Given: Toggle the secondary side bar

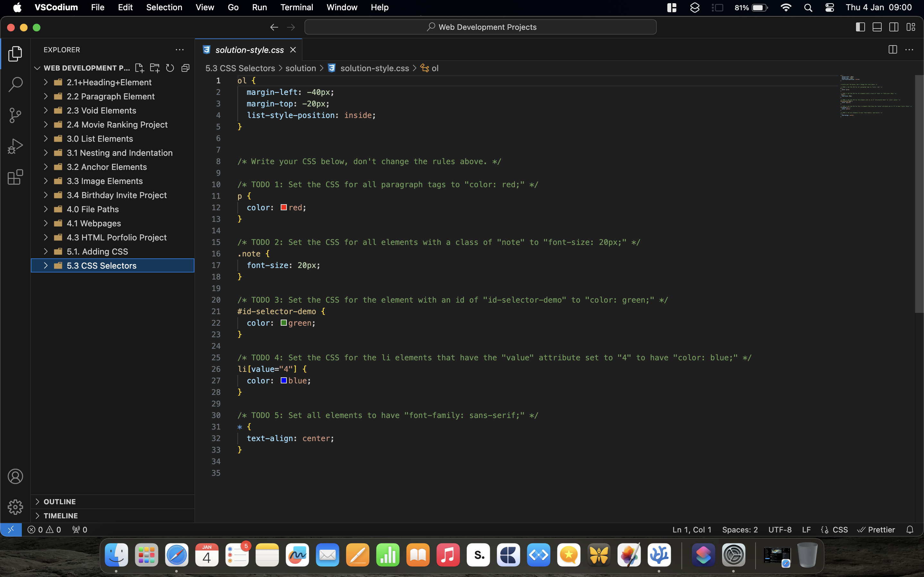Looking at the screenshot, I should pos(894,27).
